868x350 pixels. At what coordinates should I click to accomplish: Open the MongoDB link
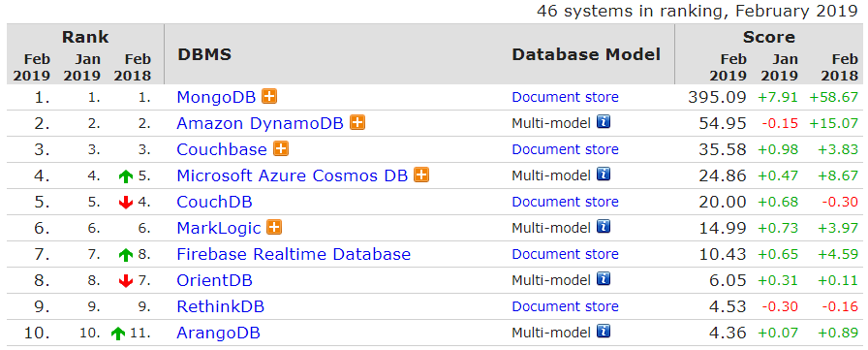[216, 97]
